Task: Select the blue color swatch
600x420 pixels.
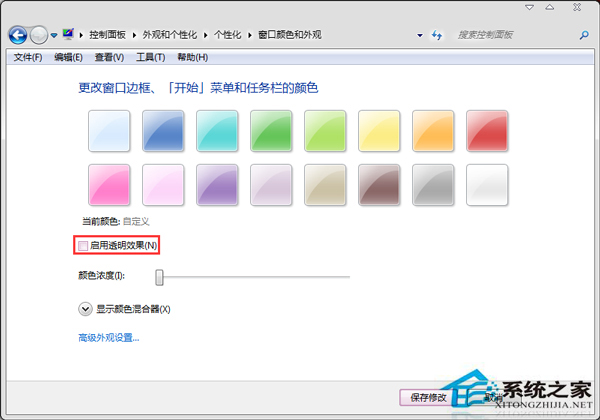Action: pos(163,131)
